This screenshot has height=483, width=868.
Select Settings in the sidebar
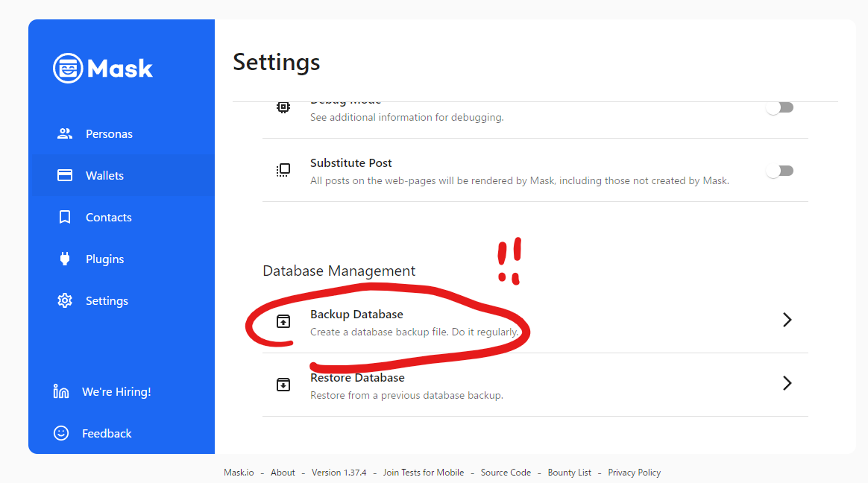[x=122, y=300]
